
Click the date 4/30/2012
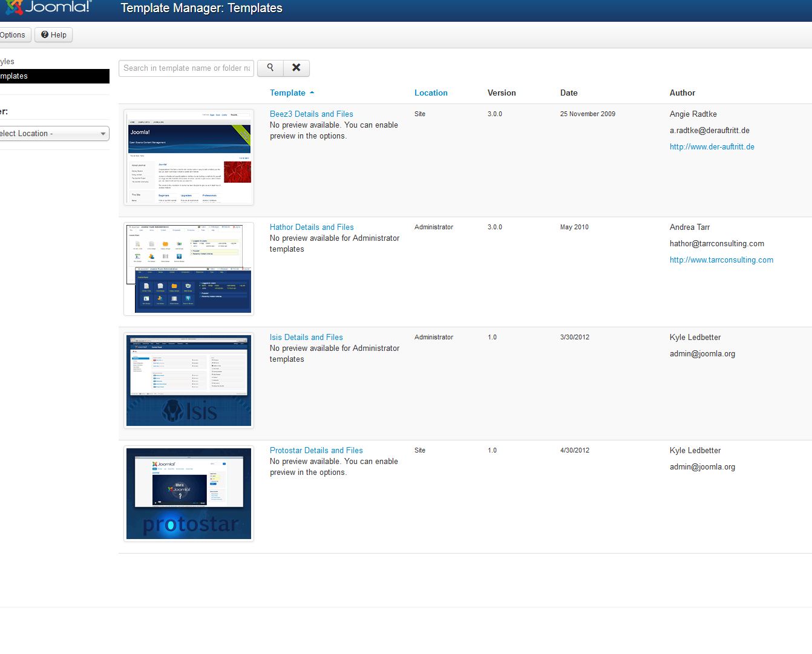click(575, 450)
